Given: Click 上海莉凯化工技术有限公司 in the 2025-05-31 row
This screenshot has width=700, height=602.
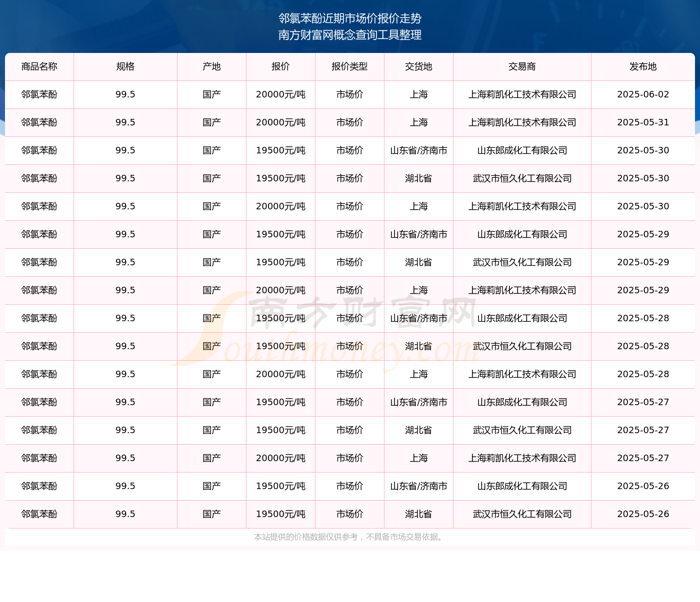Looking at the screenshot, I should click(x=522, y=122).
